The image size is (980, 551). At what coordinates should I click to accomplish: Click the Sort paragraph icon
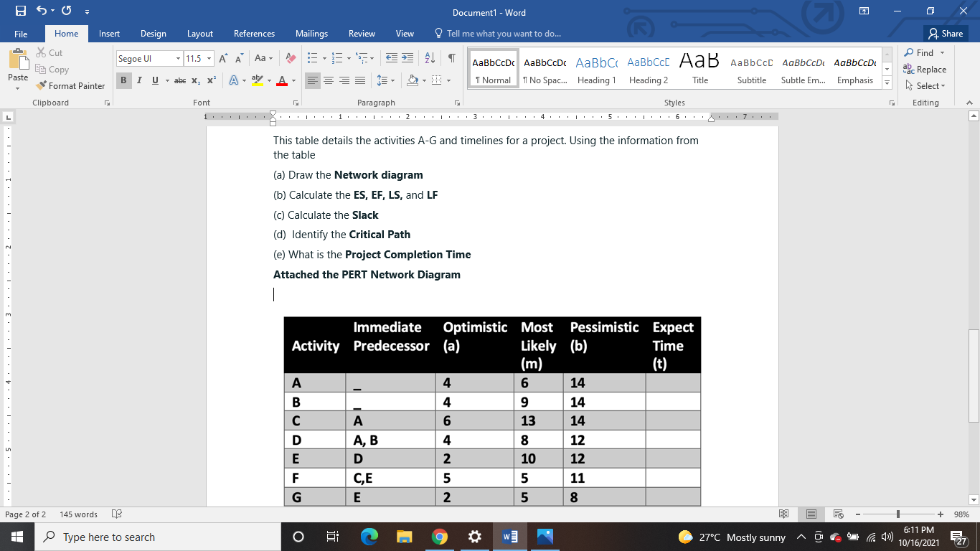[x=430, y=58]
